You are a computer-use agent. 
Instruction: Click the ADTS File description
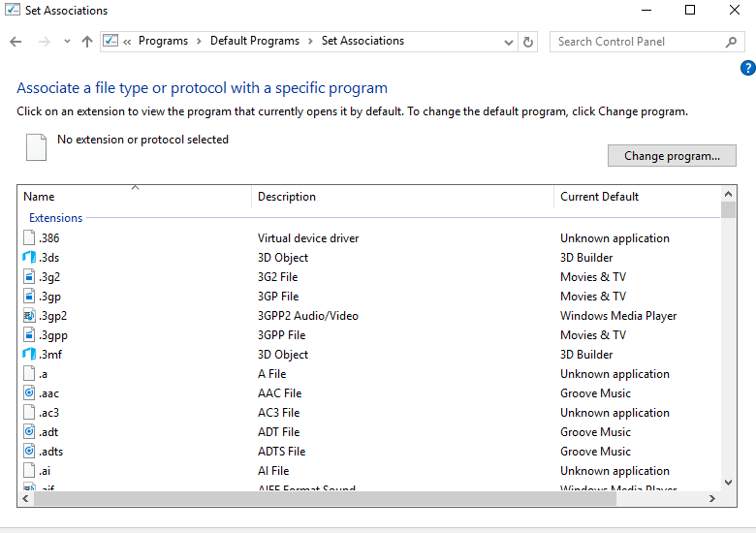point(281,451)
